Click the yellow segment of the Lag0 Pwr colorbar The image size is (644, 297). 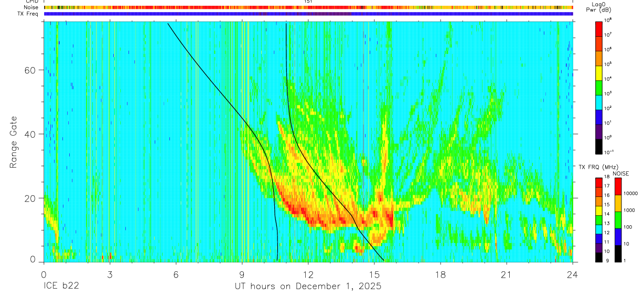pos(599,72)
